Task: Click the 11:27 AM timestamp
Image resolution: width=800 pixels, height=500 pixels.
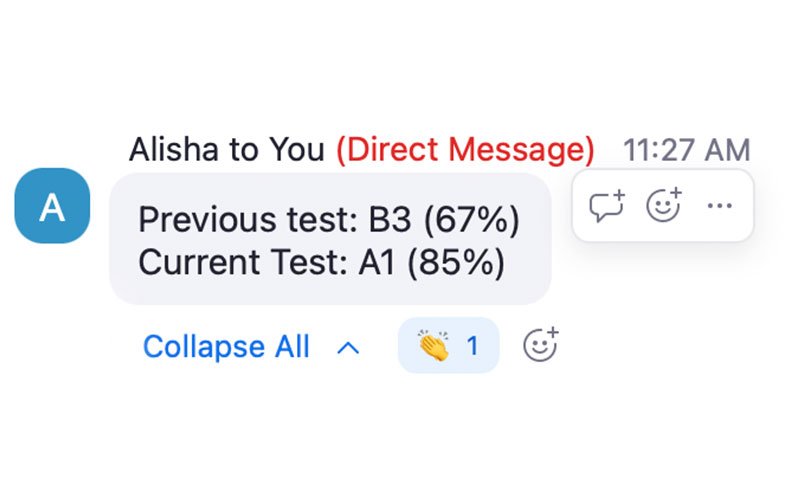Action: coord(686,151)
